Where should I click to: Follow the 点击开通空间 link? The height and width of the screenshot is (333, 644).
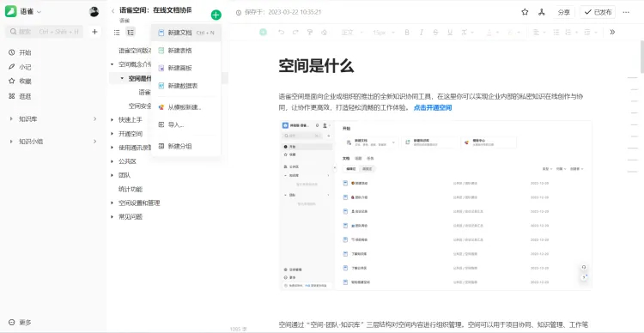(x=433, y=108)
